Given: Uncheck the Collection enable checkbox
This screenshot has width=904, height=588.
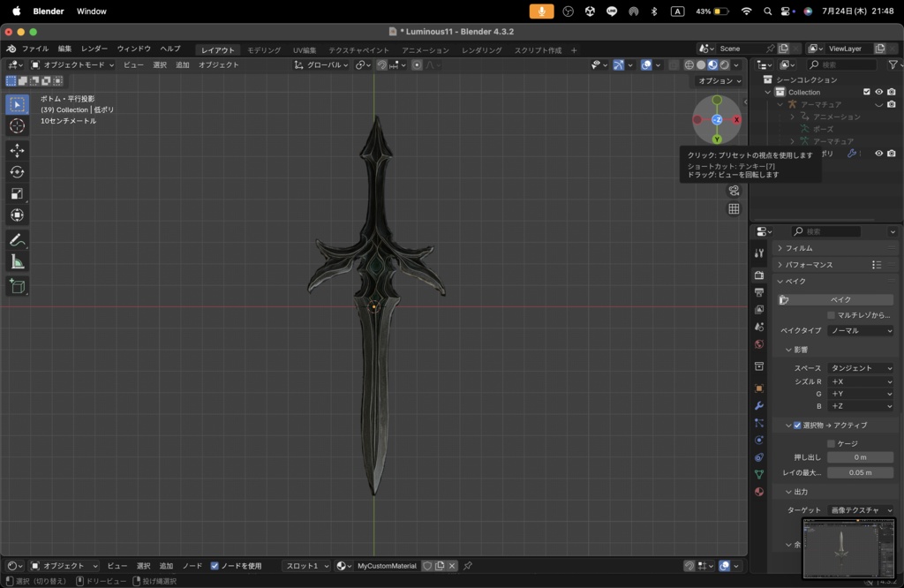Looking at the screenshot, I should (x=866, y=92).
